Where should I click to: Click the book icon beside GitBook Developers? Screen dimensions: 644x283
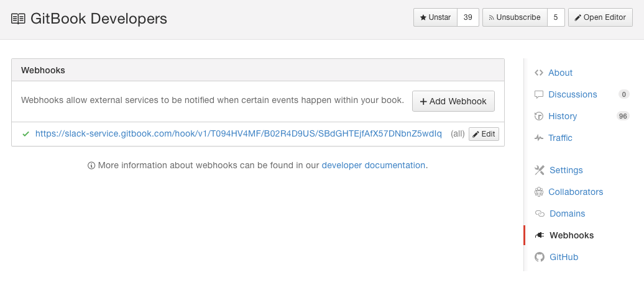coord(19,19)
